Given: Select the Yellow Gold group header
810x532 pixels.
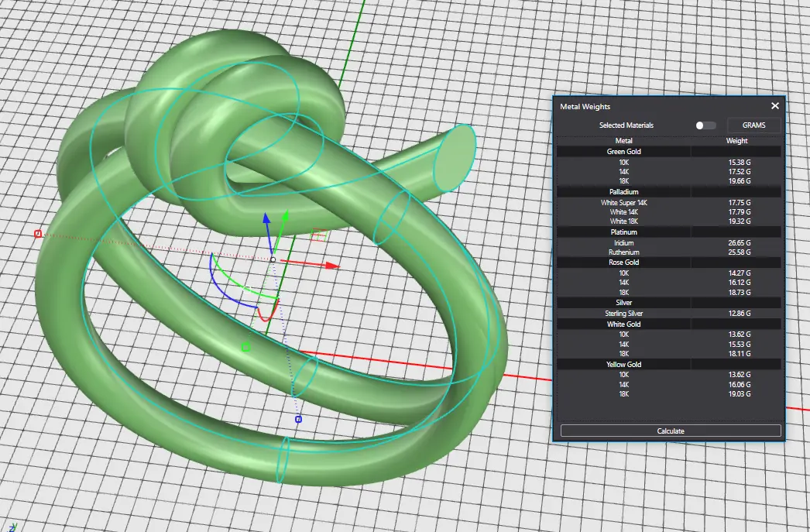Looking at the screenshot, I should point(623,364).
